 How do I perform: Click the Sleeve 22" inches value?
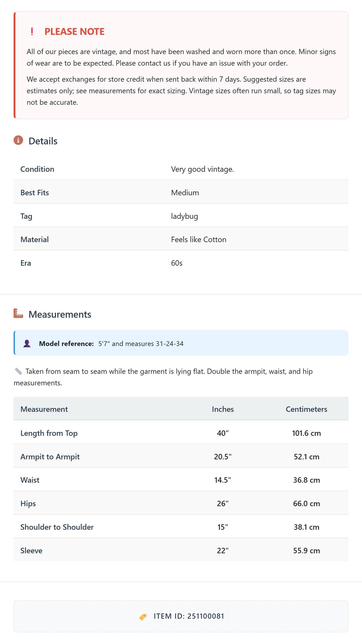click(x=223, y=551)
